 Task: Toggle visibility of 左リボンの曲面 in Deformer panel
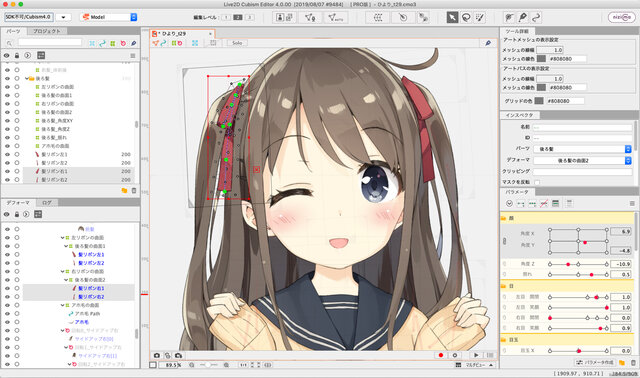point(7,238)
